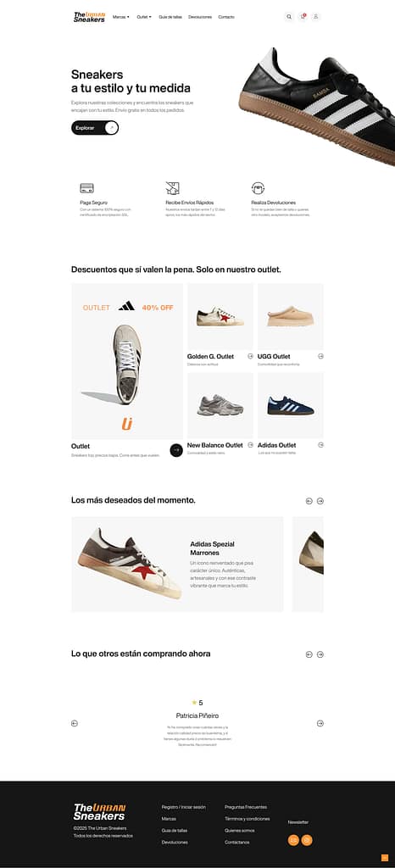The image size is (395, 868).
Task: Show next item in Los más deseados
Action: (320, 501)
